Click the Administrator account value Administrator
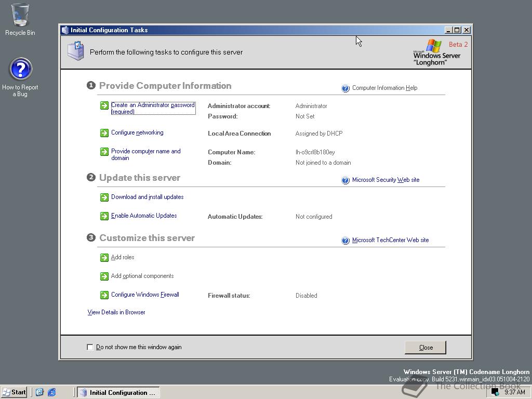The height and width of the screenshot is (399, 532). 311,106
